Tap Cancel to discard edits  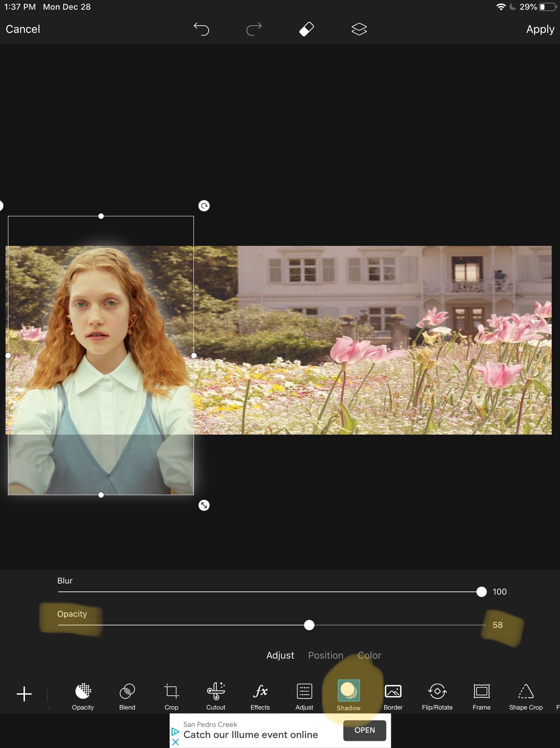23,29
